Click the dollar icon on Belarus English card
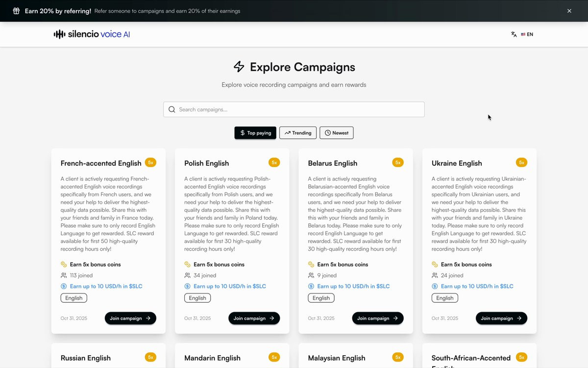 311,286
